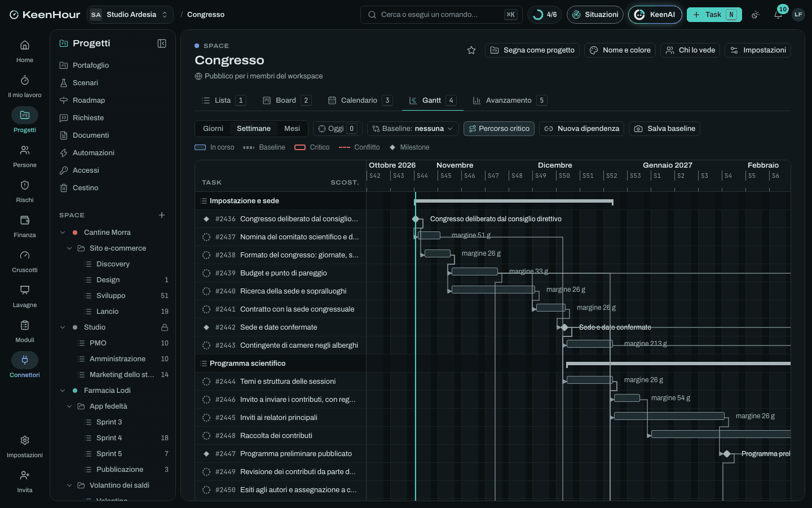Viewport: 812px width, 508px height.
Task: Add a new space with plus icon
Action: tap(162, 215)
